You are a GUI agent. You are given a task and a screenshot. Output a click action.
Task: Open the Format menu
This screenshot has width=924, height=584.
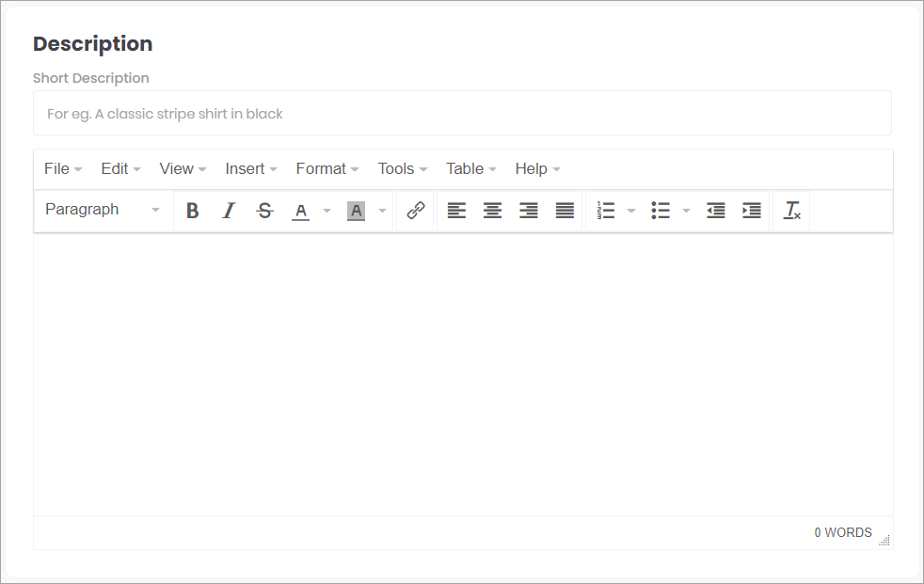[327, 169]
